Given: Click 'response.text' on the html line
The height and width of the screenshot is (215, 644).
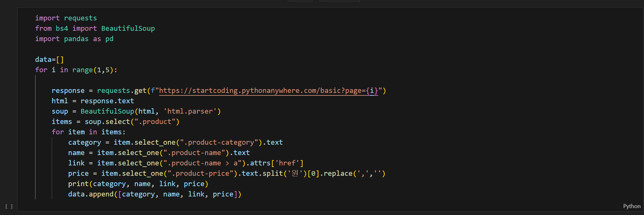Looking at the screenshot, I should pyautogui.click(x=107, y=101).
